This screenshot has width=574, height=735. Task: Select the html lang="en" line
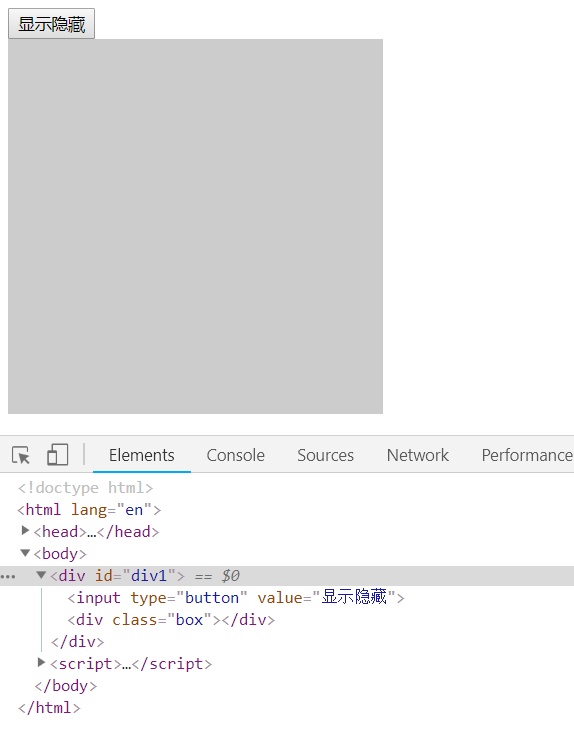(89, 510)
